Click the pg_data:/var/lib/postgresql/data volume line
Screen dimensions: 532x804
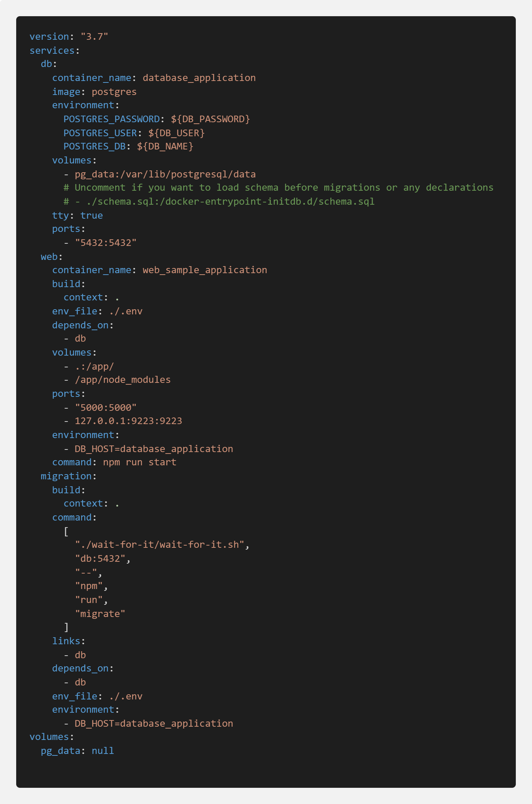pyautogui.click(x=165, y=174)
